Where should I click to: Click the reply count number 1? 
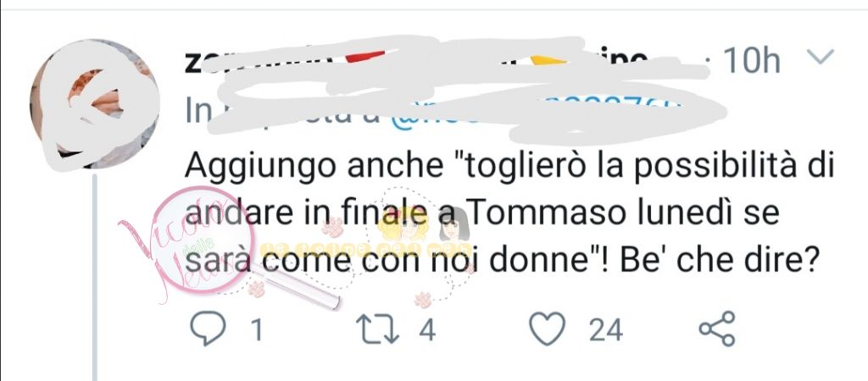coord(256,331)
